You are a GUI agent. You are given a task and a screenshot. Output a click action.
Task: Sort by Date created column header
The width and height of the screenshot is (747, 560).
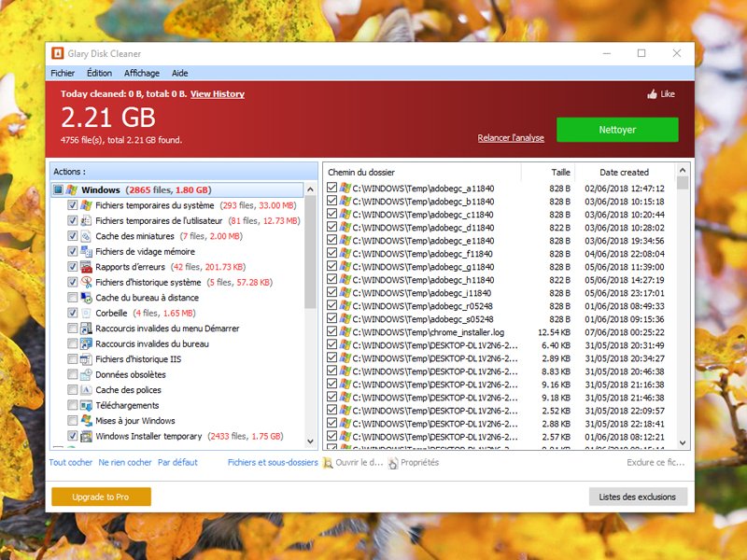625,173
